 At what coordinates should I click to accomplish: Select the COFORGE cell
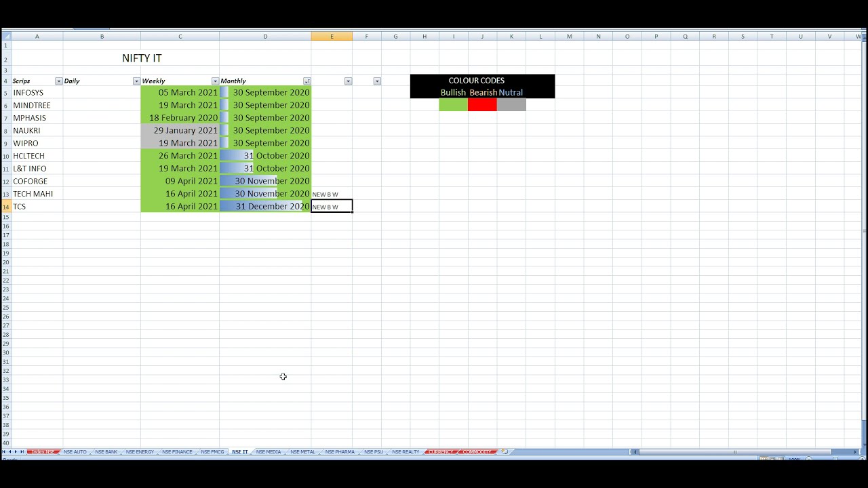coord(37,182)
